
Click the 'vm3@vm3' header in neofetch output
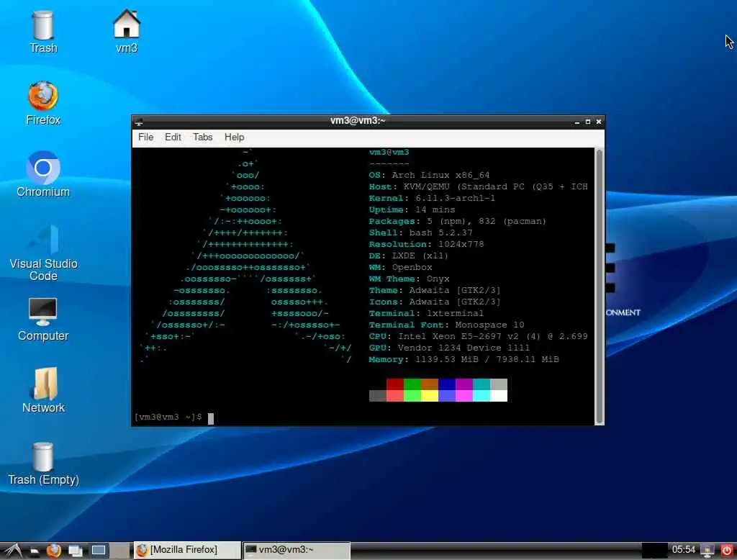point(389,152)
